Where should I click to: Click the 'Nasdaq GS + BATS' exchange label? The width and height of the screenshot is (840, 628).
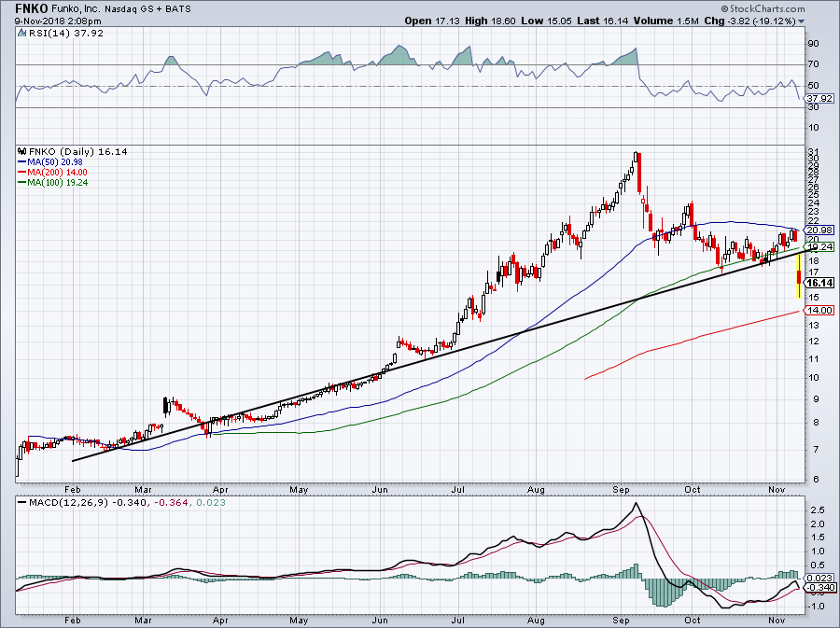coord(147,9)
